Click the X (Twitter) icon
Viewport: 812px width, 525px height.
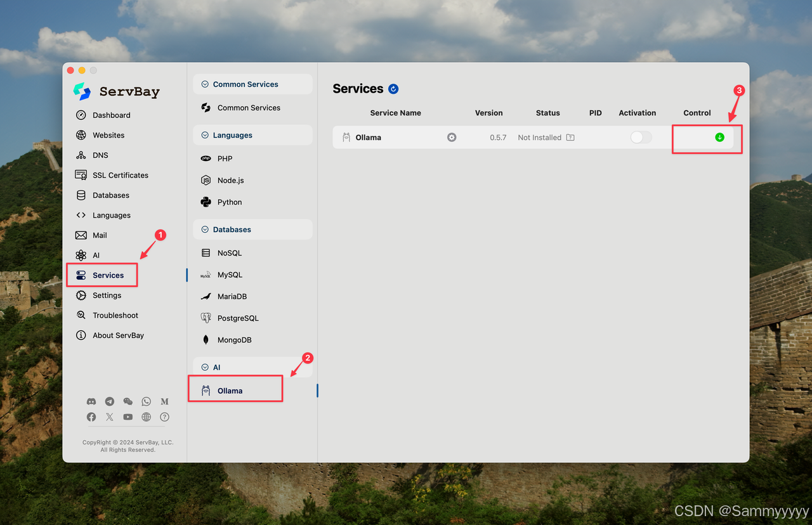(x=110, y=417)
